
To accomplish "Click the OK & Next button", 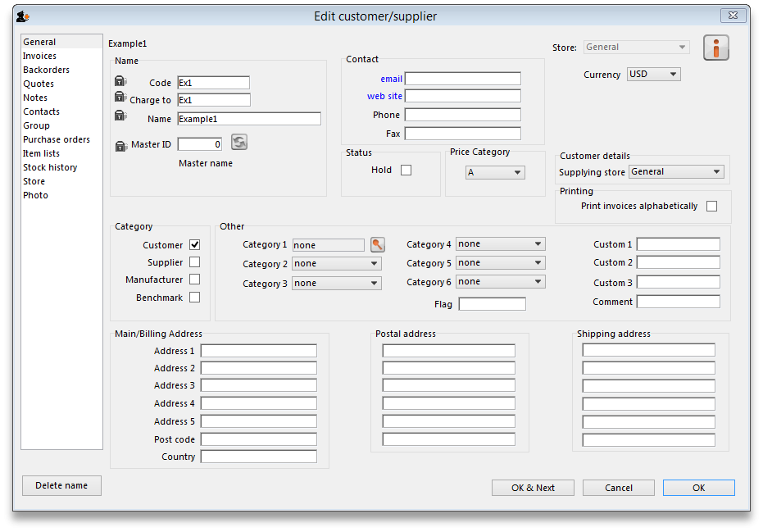I will click(x=533, y=488).
